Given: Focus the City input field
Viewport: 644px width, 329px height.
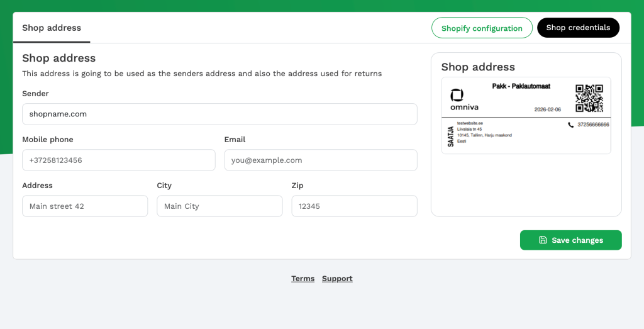Looking at the screenshot, I should 219,206.
